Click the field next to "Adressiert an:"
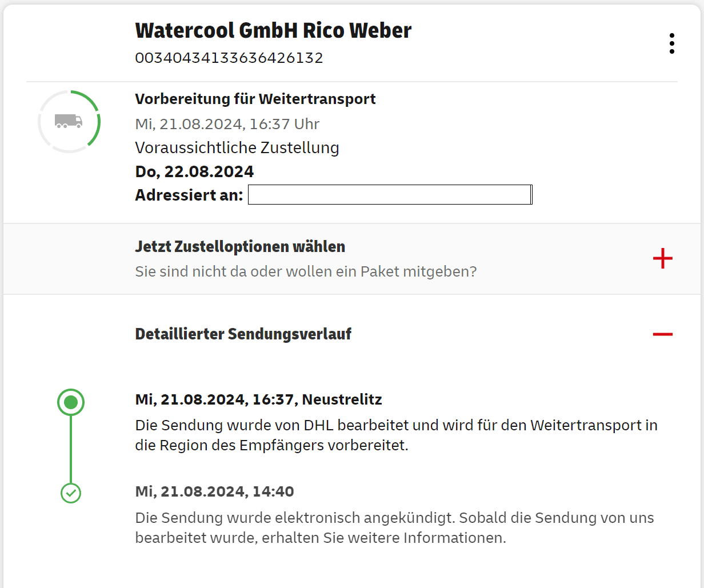This screenshot has height=588, width=704. 390,195
